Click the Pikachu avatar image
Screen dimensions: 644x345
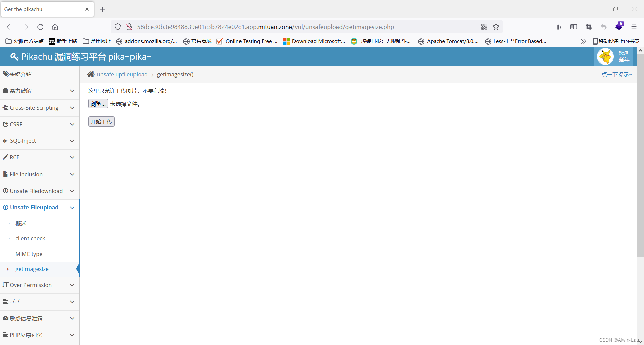coord(605,57)
